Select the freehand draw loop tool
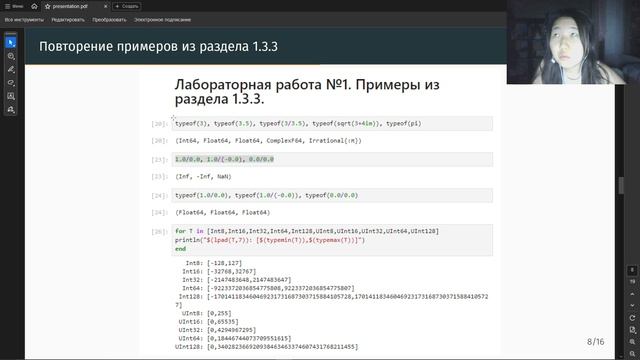Screen dimensions: 640x360 click(11, 83)
